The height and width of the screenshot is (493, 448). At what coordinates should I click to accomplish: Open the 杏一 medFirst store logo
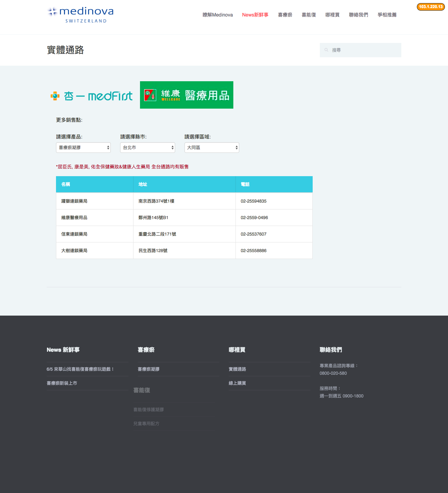click(92, 96)
